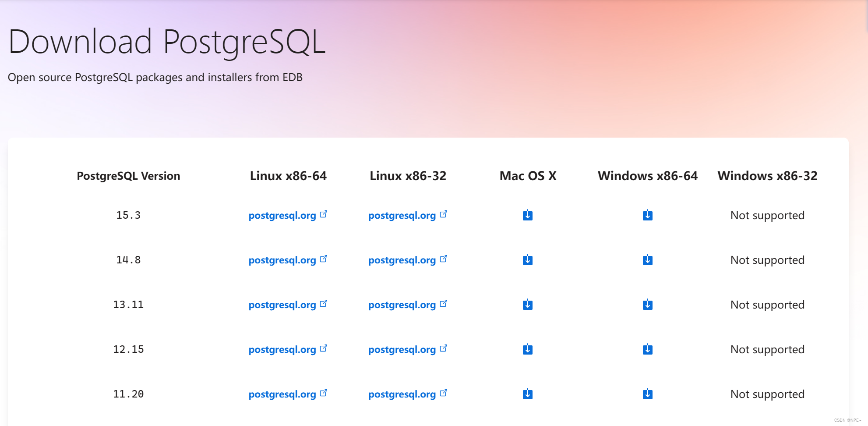Download PostgreSQL 14.8 for Windows x86-64
The width and height of the screenshot is (868, 426).
(648, 260)
